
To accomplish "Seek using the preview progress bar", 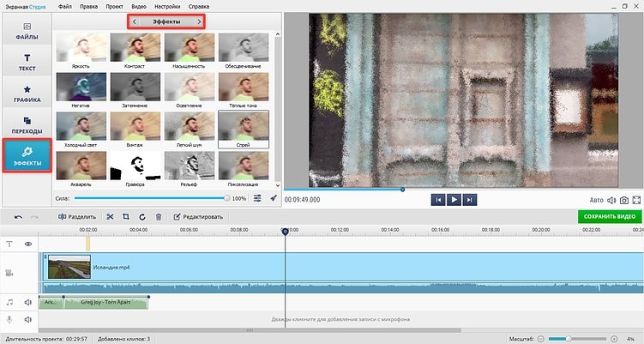I will (462, 190).
